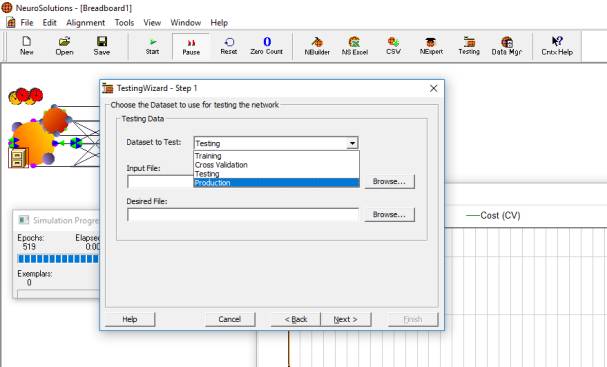This screenshot has height=367, width=607.
Task: Reset the network with Reset icon
Action: pyautogui.click(x=229, y=46)
